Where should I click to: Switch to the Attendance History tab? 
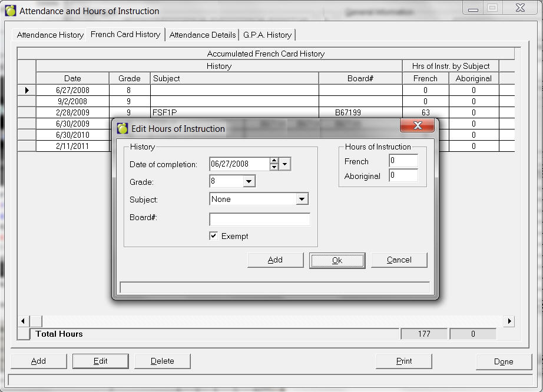(50, 35)
